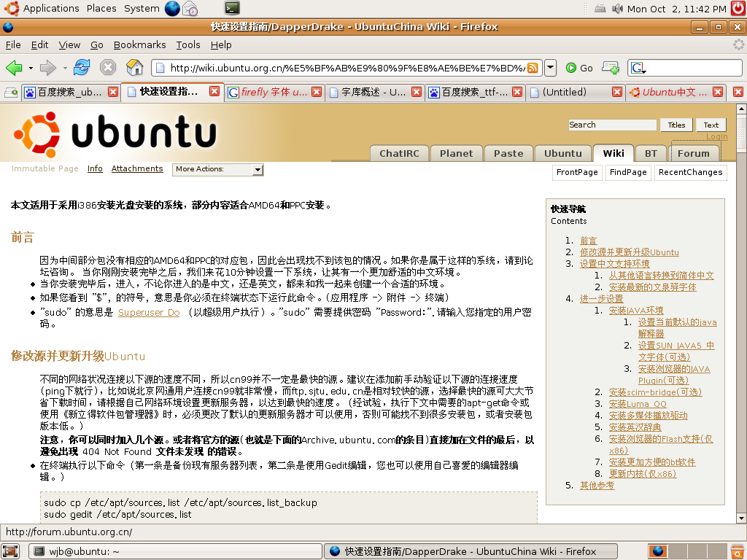Open the Forum site tab
The image size is (747, 560).
tap(694, 153)
